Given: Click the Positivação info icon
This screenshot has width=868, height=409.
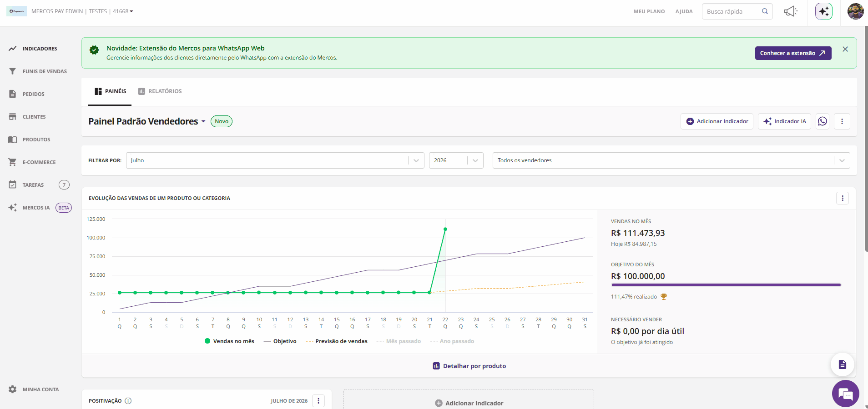Looking at the screenshot, I should [128, 401].
